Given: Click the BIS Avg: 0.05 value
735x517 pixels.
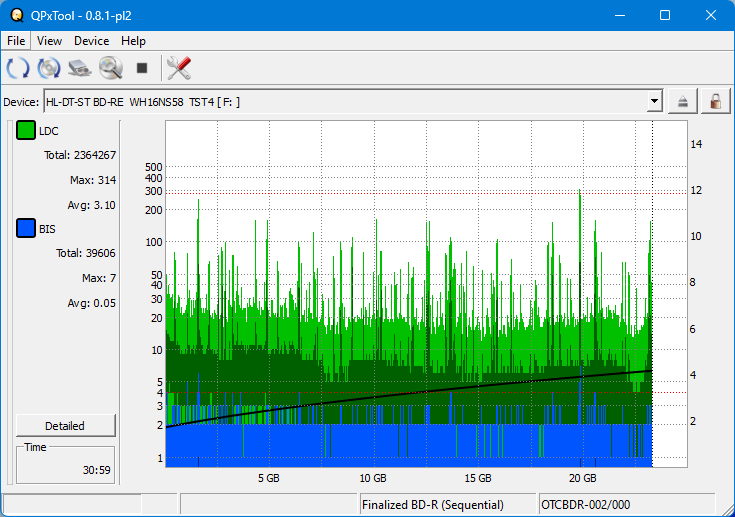Looking at the screenshot, I should (92, 303).
